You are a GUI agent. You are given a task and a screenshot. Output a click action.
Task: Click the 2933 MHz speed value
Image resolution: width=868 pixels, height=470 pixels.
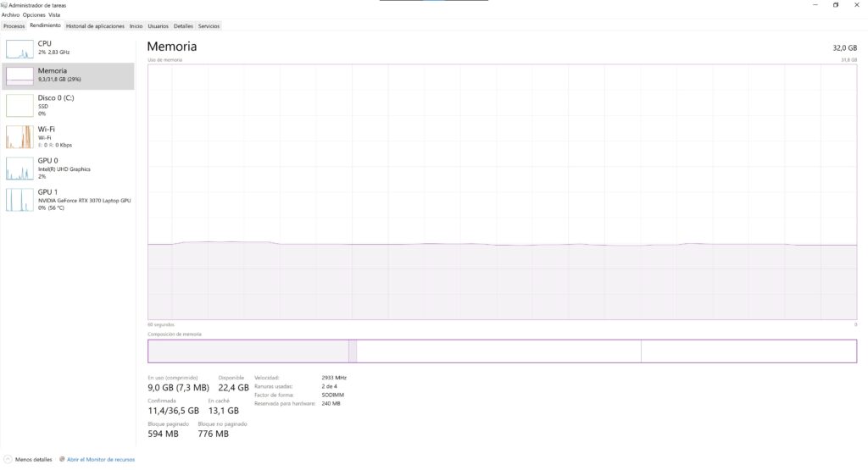click(334, 378)
